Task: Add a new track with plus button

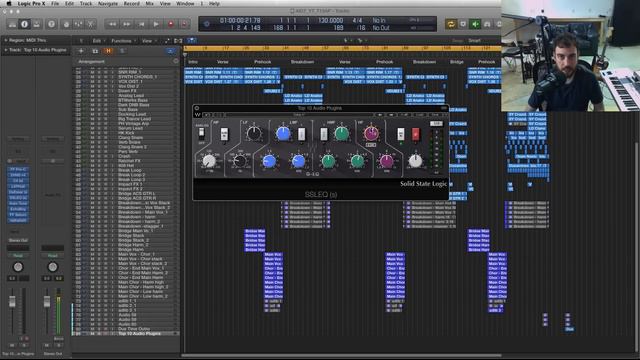Action: coord(81,51)
